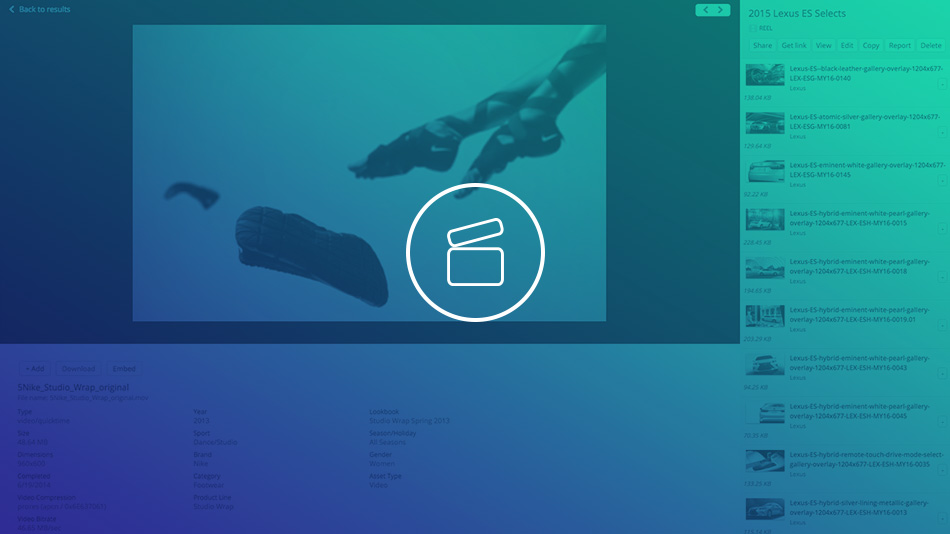Click the clapperboard video icon in the center

pyautogui.click(x=475, y=252)
